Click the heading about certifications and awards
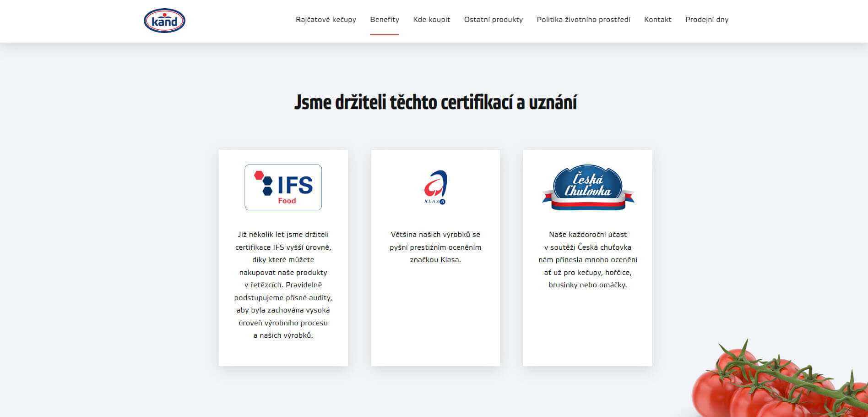The height and width of the screenshot is (417, 868). (x=435, y=102)
